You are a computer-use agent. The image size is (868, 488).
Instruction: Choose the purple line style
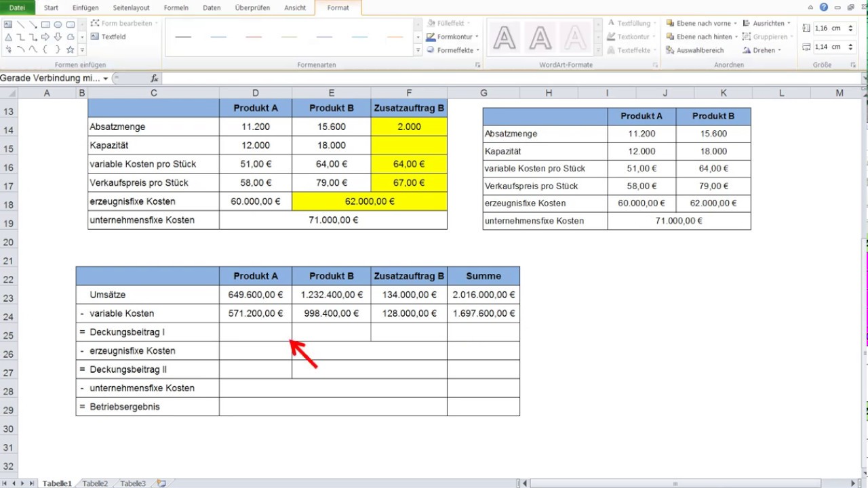324,37
